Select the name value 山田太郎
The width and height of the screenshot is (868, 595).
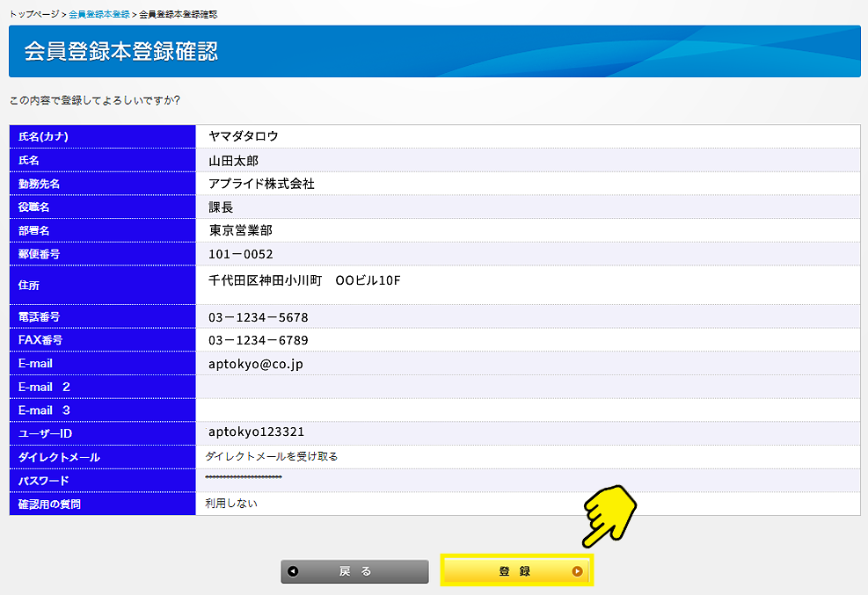233,161
